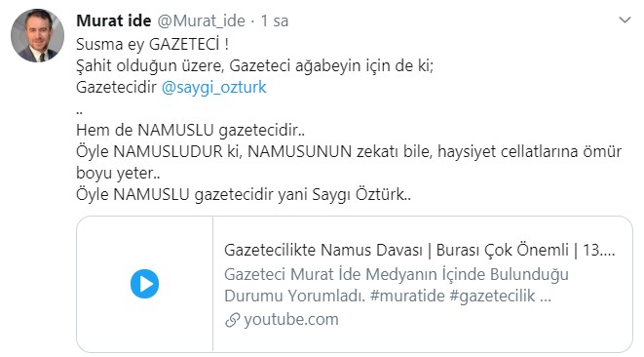Click the 'Hem de NAMUSLU gazetecidir..' line
Viewport: 644px width, 357px height.
pyautogui.click(x=191, y=131)
